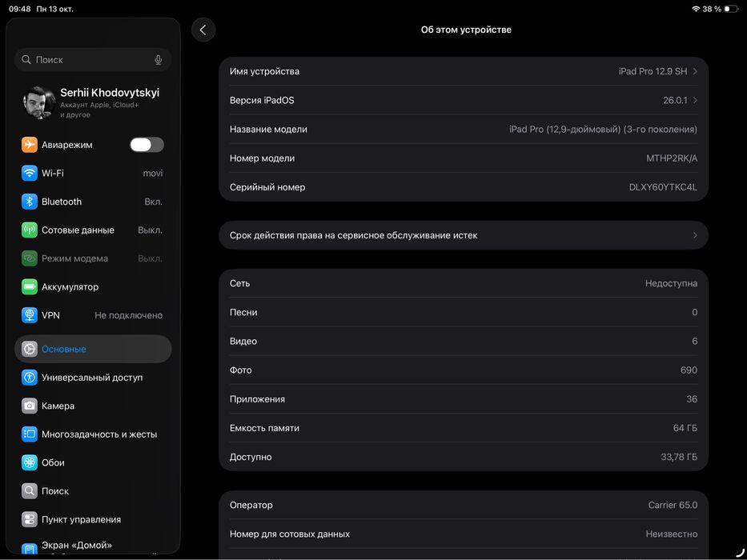Open Экран «Домой» settings
The width and height of the screenshot is (747, 560).
(x=93, y=546)
